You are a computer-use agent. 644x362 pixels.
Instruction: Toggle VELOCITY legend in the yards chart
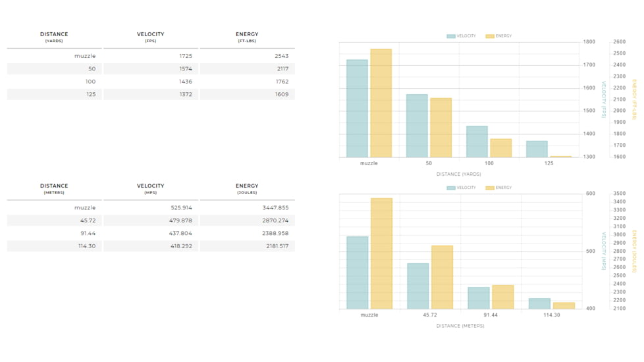coord(461,36)
